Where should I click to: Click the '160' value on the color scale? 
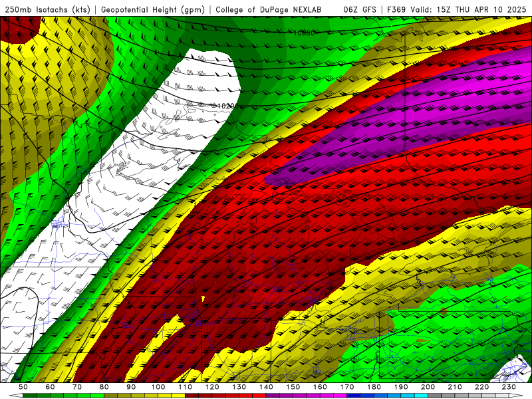[320, 387]
